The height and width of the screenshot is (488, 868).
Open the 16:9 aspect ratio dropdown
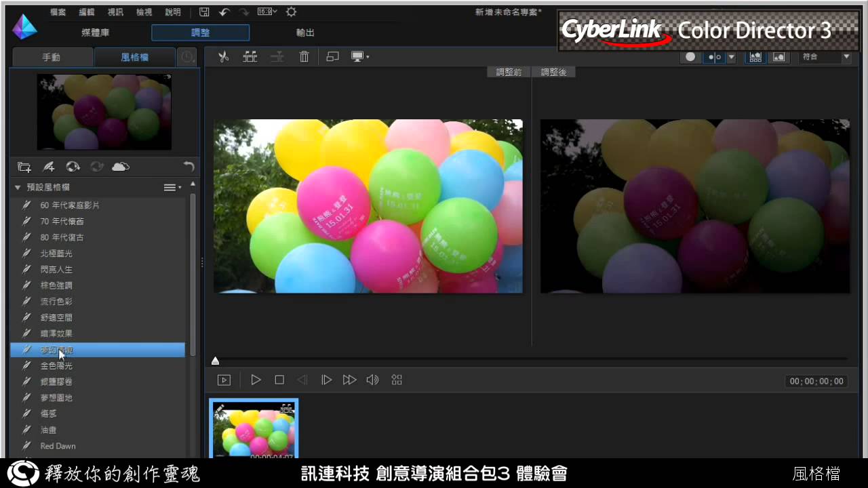coord(267,12)
